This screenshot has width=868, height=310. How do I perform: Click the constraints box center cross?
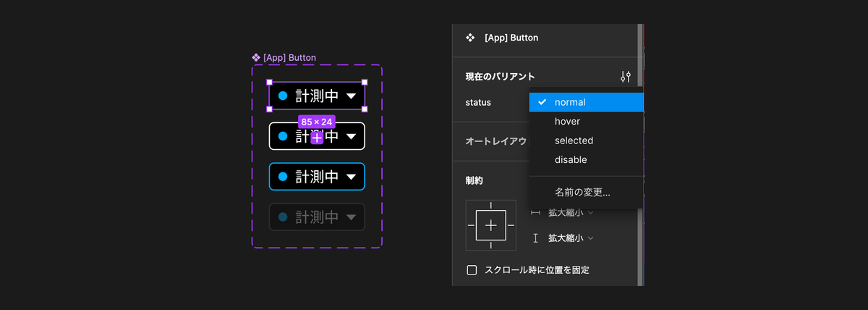coord(491,225)
